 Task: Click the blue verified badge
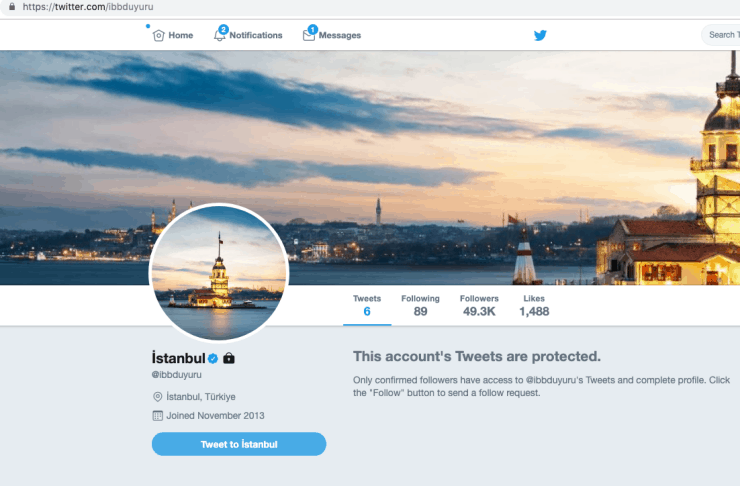(x=213, y=359)
